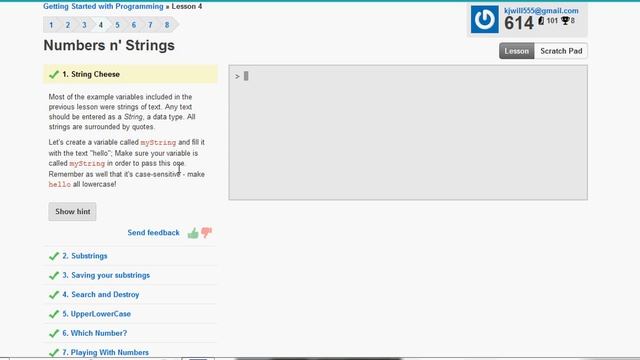
Task: Click the Lesson 4 breadcrumb text
Action: (187, 7)
